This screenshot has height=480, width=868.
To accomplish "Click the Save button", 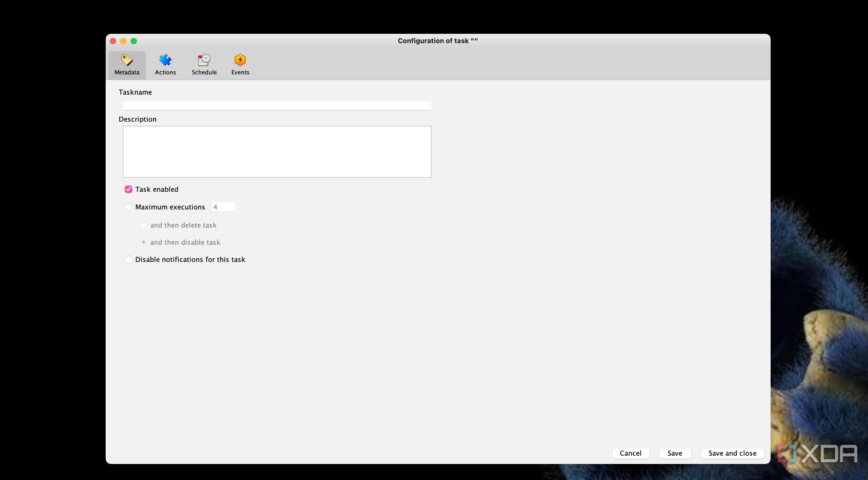I will (x=675, y=453).
